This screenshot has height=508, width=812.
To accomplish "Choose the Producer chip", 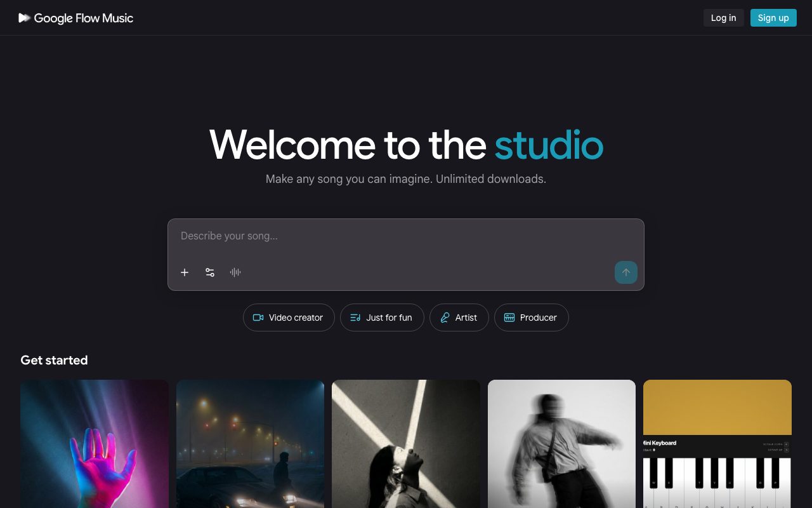I will pos(531,317).
